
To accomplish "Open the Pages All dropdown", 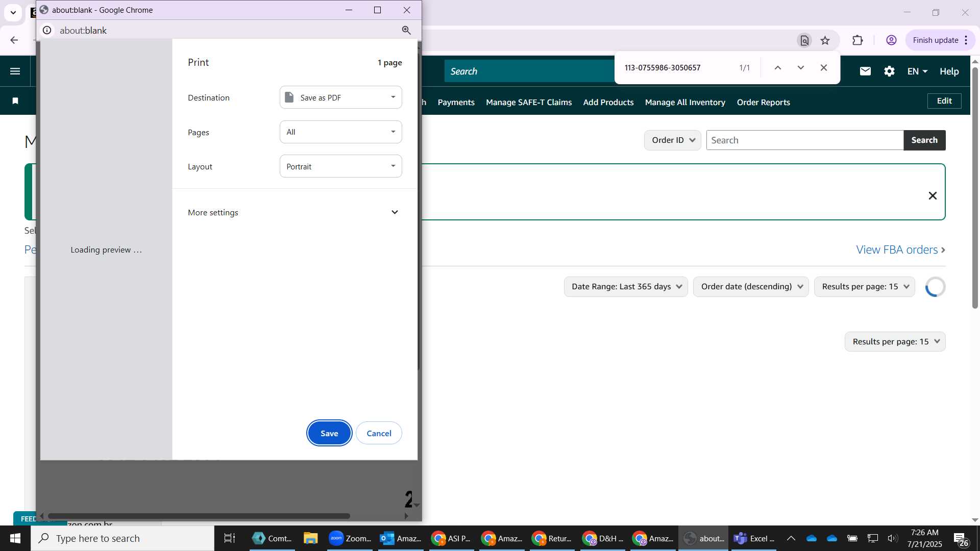I will 340,132.
